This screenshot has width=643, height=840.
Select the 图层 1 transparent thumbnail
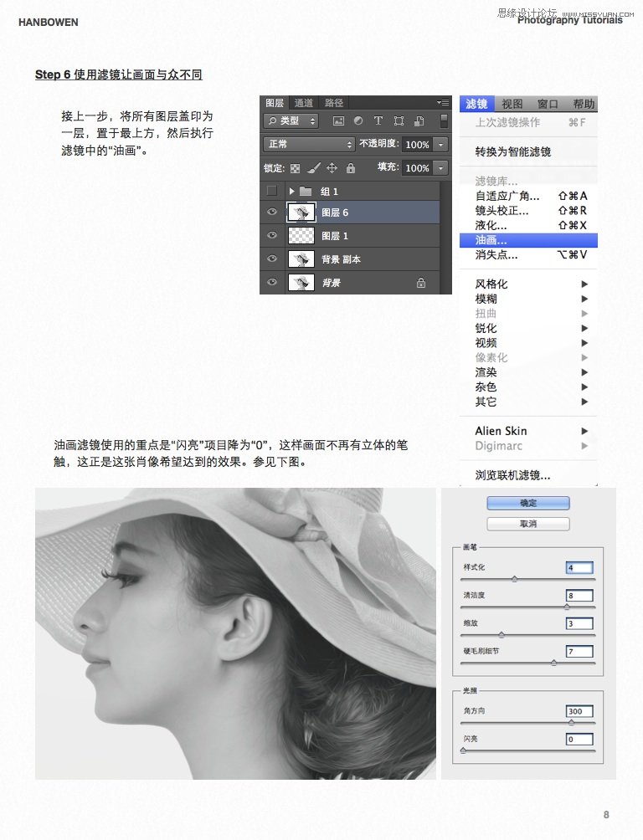[301, 236]
